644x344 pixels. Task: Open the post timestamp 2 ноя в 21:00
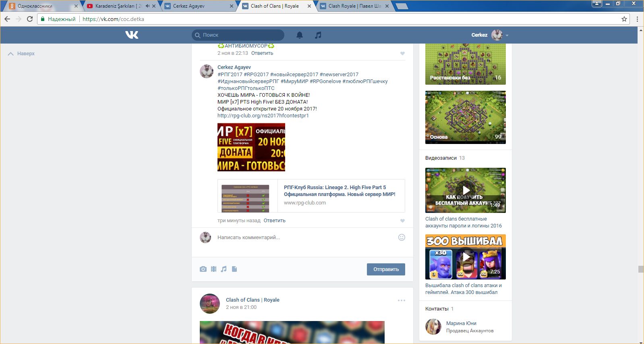point(241,307)
